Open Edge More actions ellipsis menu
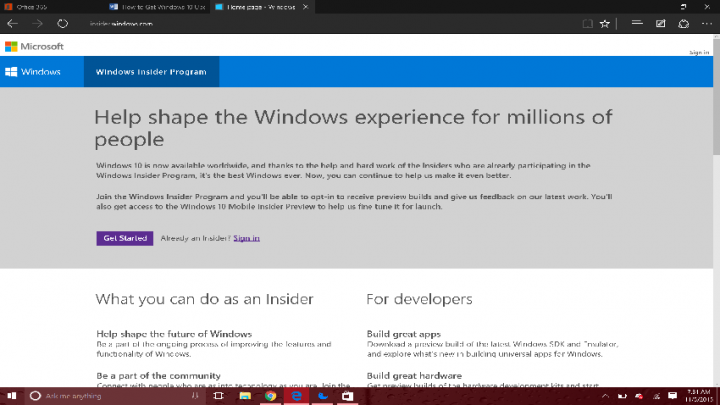Image resolution: width=720 pixels, height=405 pixels. click(x=707, y=23)
